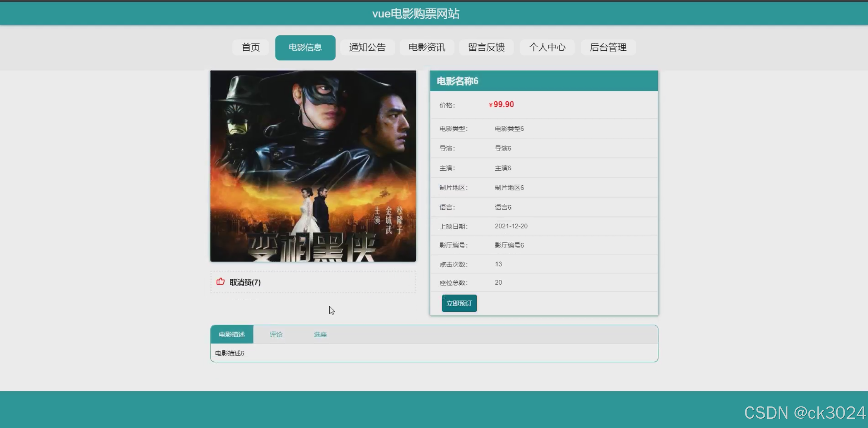Open the 选座 seat selection tab

point(320,334)
